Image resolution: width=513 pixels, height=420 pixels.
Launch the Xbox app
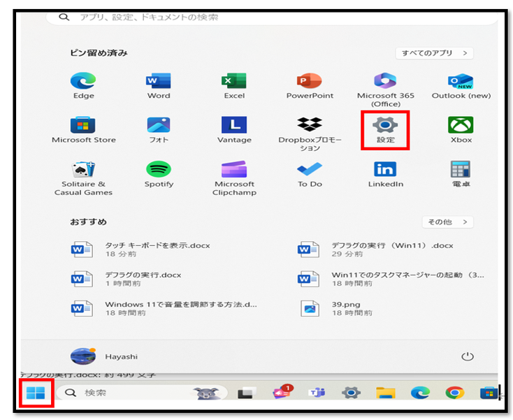pos(461,130)
